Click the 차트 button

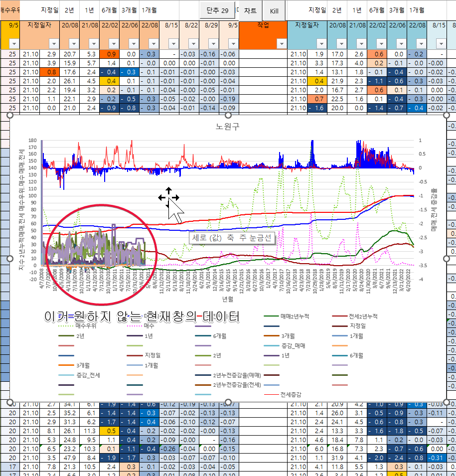pyautogui.click(x=250, y=10)
